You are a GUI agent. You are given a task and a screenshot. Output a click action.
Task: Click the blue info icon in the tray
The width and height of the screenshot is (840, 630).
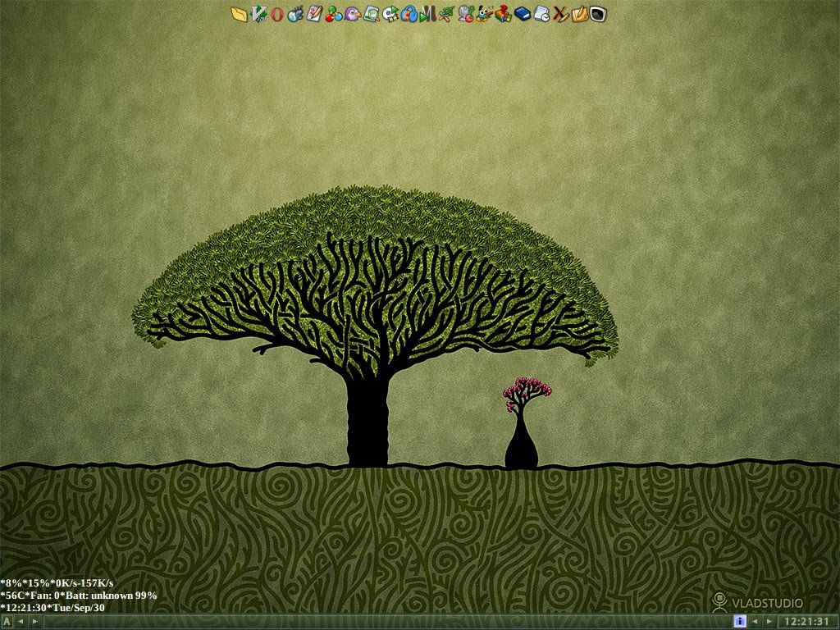739,622
